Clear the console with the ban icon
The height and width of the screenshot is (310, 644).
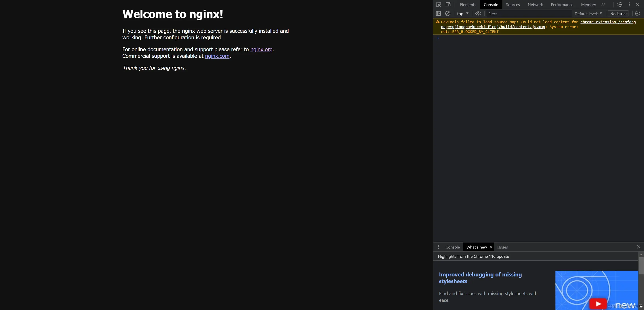pos(448,13)
